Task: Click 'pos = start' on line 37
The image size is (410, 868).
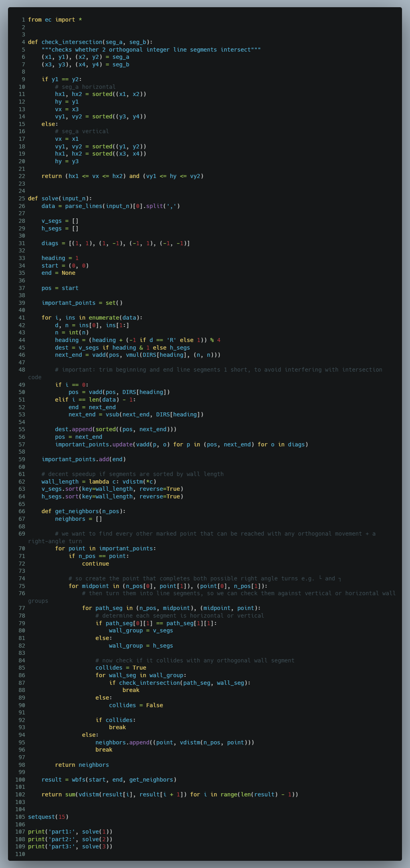Action: pos(60,288)
